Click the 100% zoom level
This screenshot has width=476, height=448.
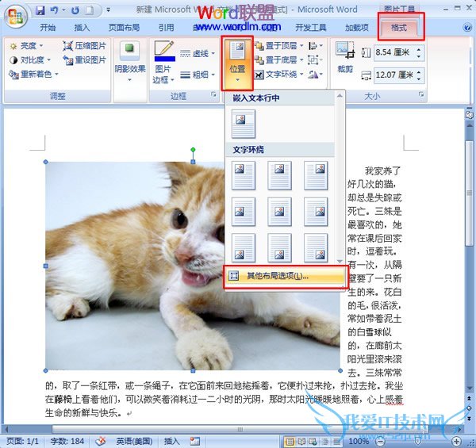click(359, 441)
